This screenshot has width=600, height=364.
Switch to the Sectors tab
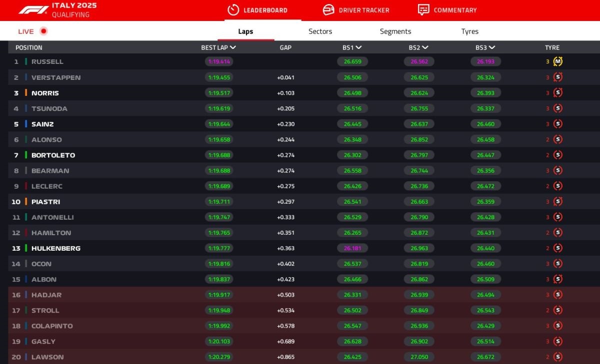click(320, 31)
